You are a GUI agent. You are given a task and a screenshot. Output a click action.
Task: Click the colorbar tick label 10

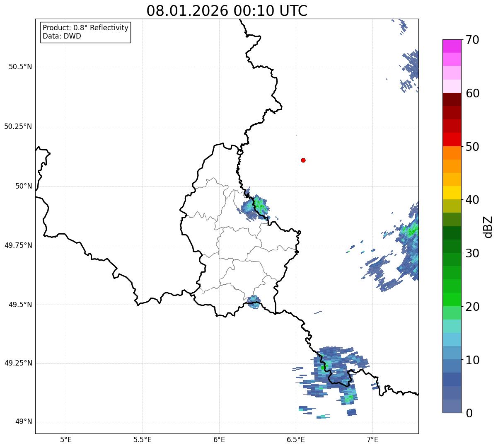(x=472, y=360)
